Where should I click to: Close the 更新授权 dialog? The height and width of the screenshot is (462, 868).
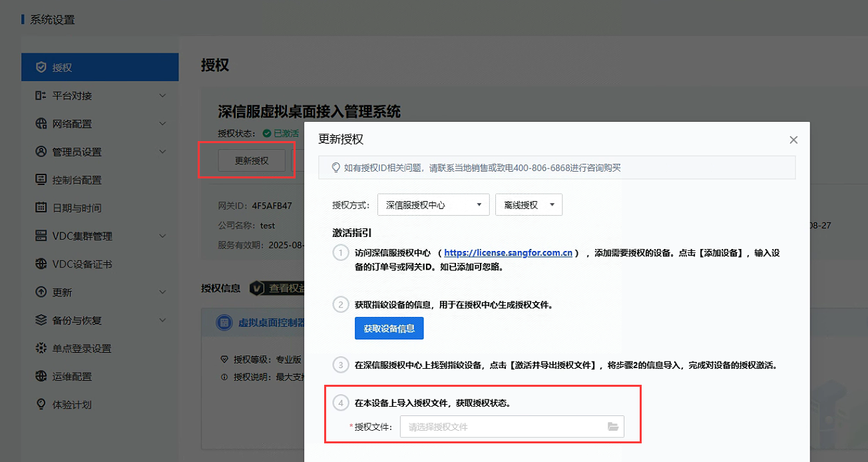[x=793, y=140]
